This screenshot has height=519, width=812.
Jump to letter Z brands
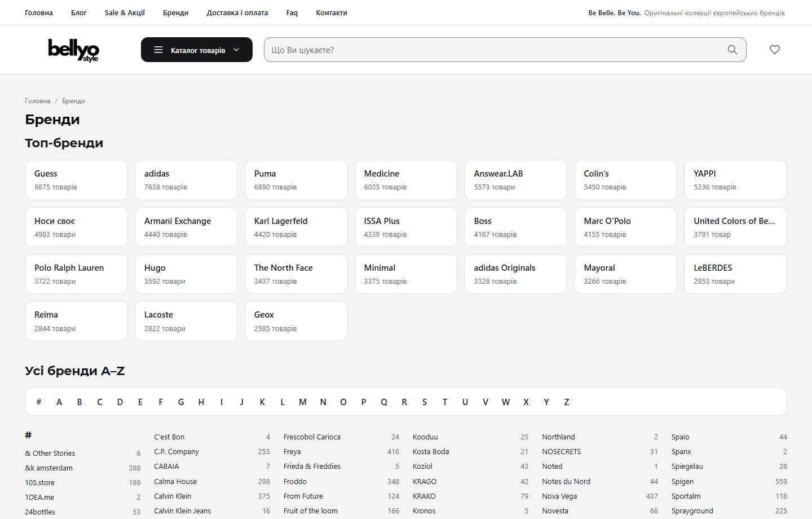click(567, 402)
